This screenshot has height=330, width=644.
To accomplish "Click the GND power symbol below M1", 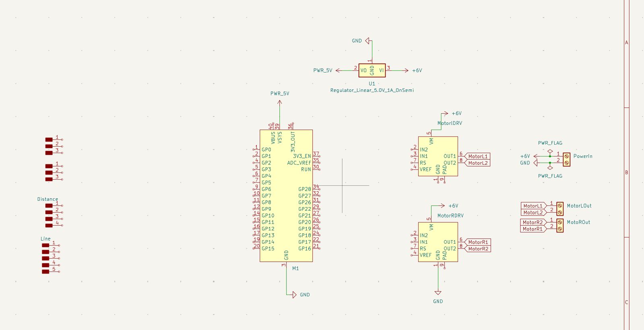I will point(294,295).
